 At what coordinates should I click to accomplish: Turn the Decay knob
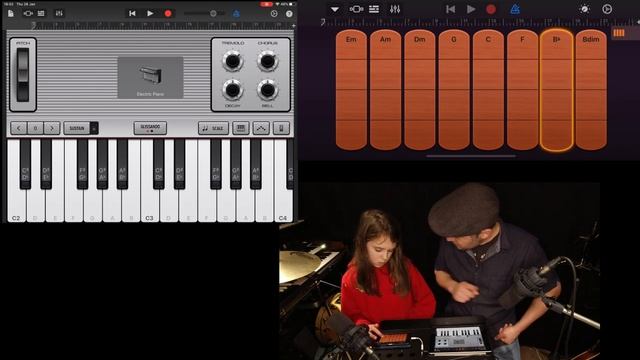(233, 90)
